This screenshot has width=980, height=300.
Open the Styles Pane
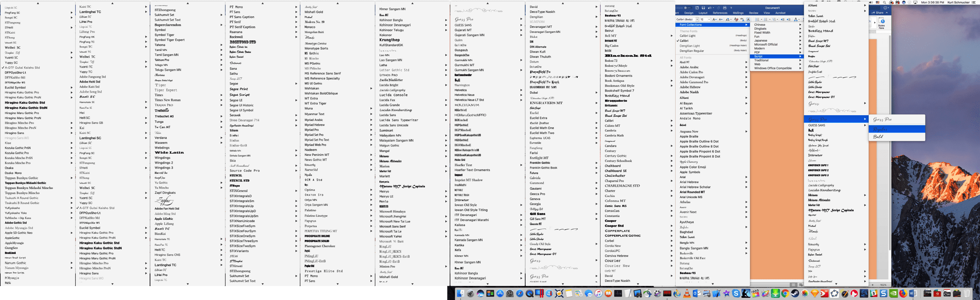[882, 24]
